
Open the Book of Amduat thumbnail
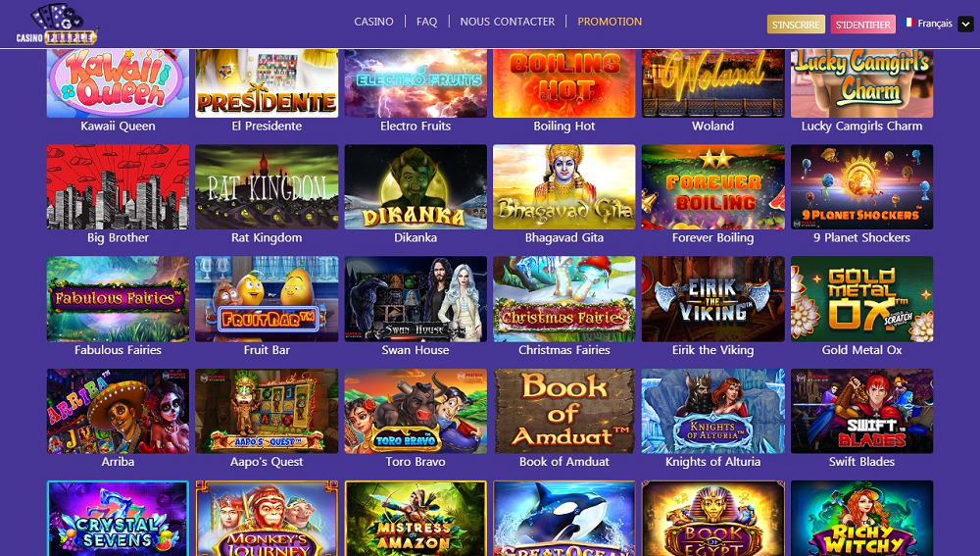(564, 411)
